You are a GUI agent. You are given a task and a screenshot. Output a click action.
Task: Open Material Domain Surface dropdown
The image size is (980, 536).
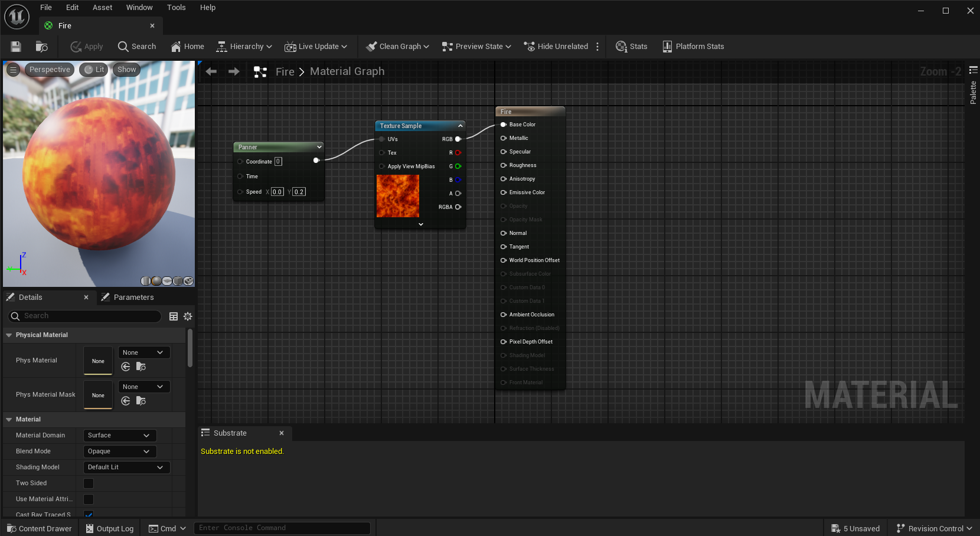point(120,436)
